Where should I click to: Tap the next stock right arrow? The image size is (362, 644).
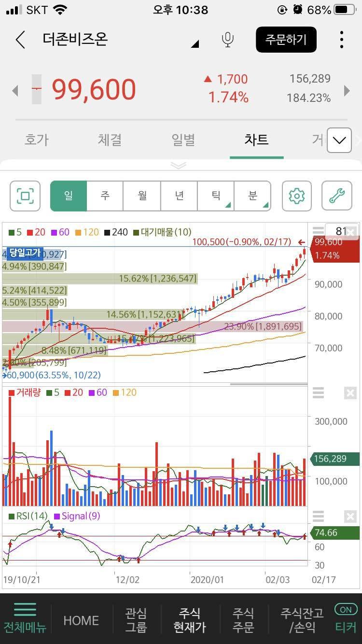[x=347, y=90]
